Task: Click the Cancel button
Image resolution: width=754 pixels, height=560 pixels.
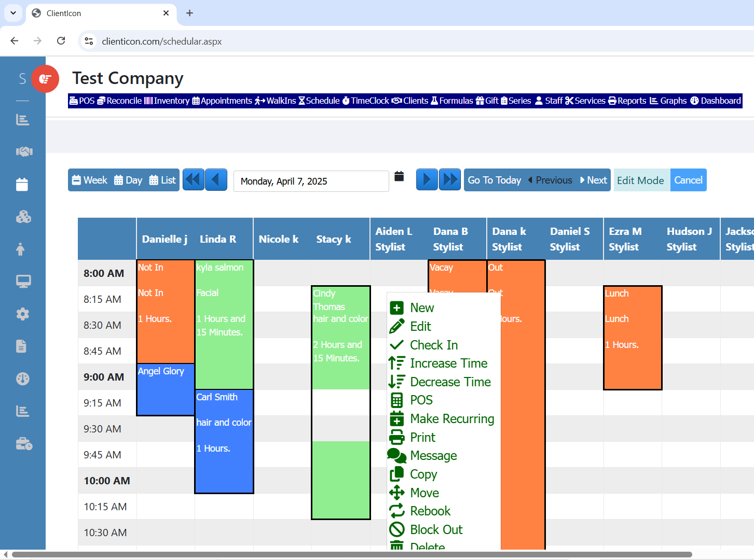Action: point(688,180)
